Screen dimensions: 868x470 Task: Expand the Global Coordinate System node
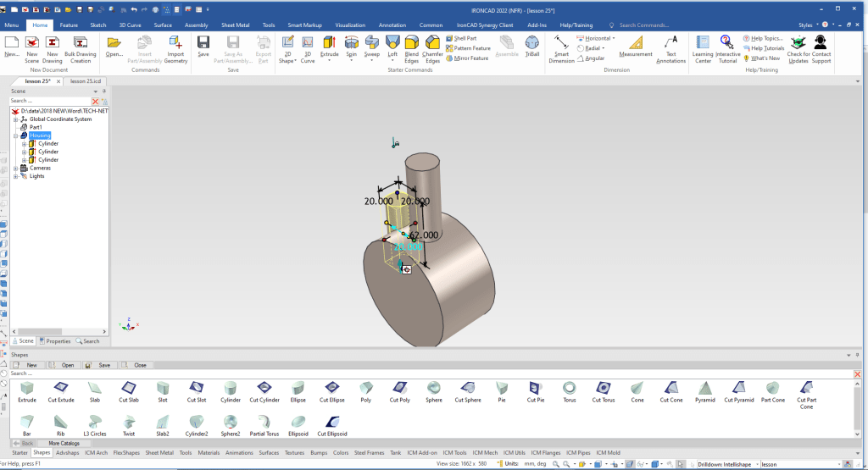point(15,119)
